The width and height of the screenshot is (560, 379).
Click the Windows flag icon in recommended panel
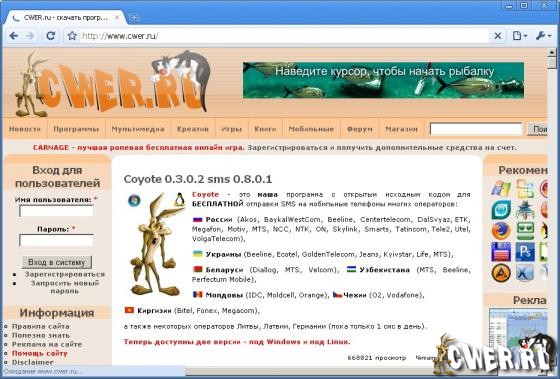click(501, 189)
